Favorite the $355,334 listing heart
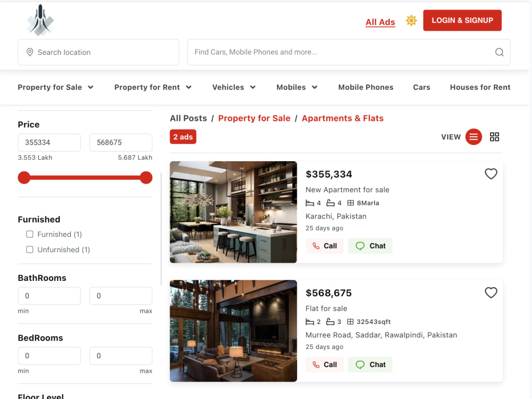 click(491, 174)
